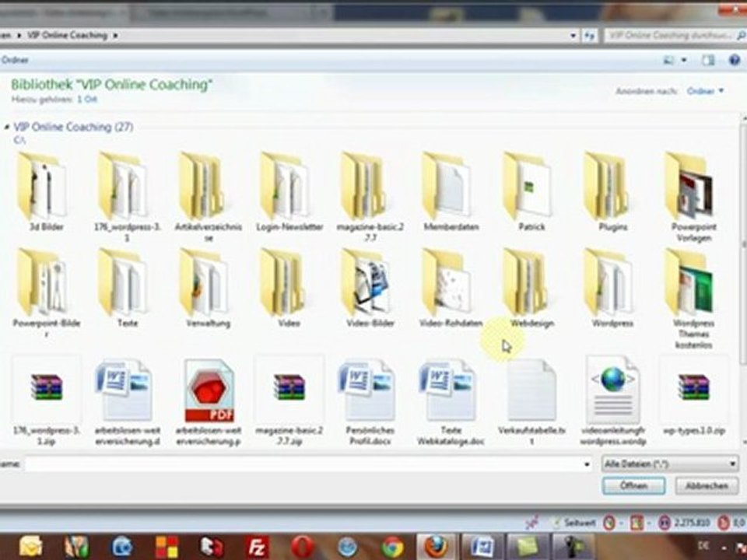Image resolution: width=747 pixels, height=560 pixels.
Task: Open the Video-Rohdaten folder
Action: [451, 288]
